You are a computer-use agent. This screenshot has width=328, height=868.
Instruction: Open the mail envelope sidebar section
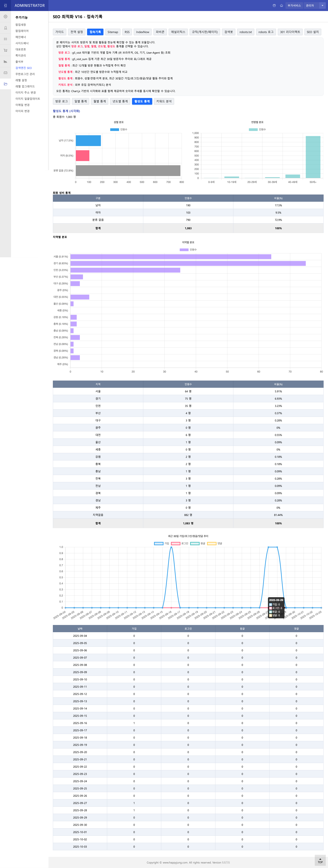(5, 73)
